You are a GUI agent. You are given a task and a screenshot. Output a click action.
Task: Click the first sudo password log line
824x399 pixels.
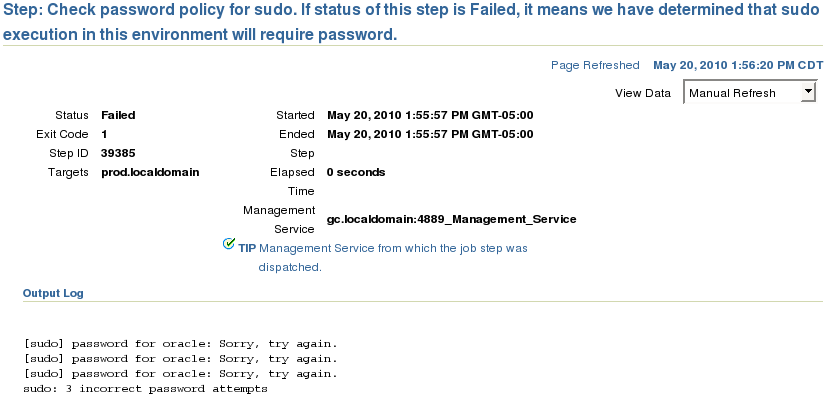(180, 344)
